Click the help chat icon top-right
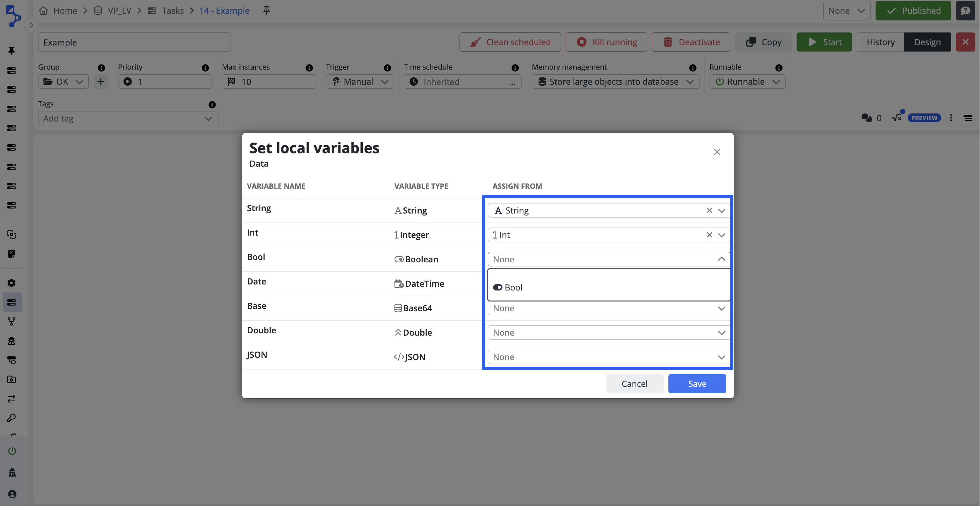This screenshot has height=506, width=980. point(965,11)
